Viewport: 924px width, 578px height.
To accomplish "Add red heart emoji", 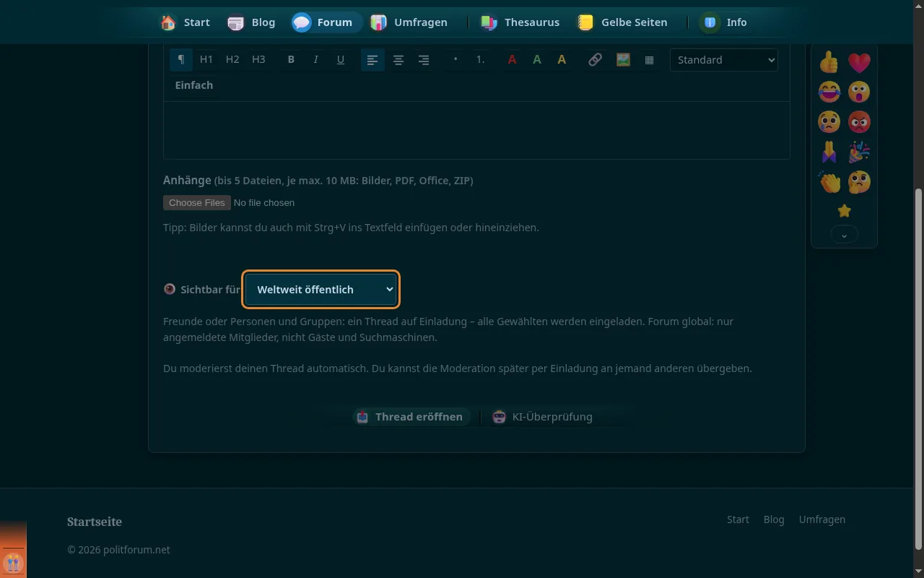I will pos(859,63).
